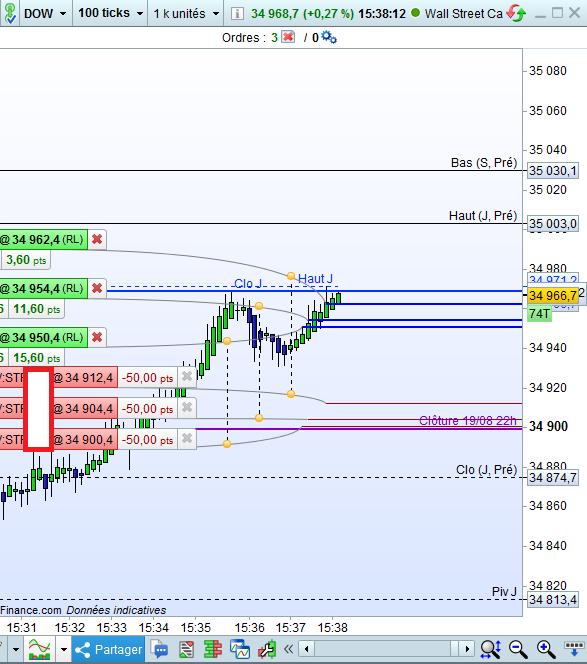Expand the dropdown arrow right of indicators icon

64,649
